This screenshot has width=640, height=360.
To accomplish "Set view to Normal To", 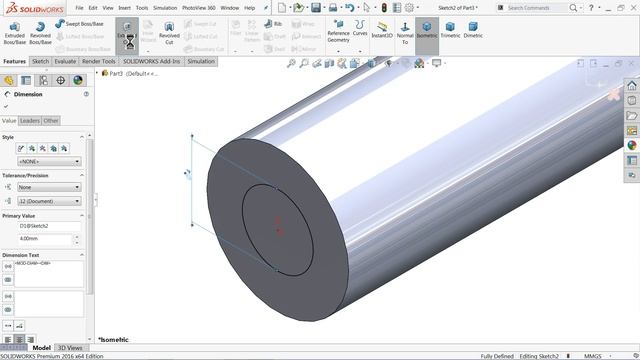I will [x=405, y=33].
